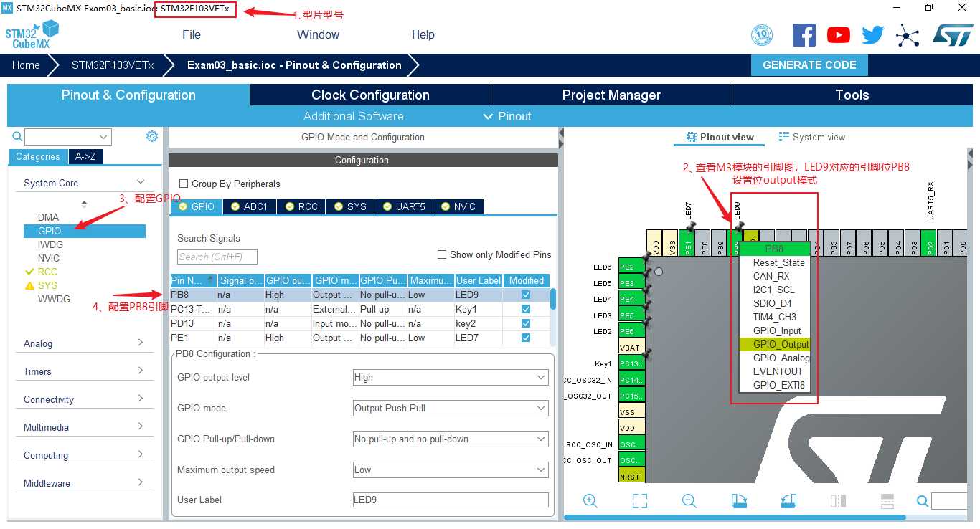Enable Group By Peripherals checkbox
Viewport: 980px width, 529px height.
(184, 184)
